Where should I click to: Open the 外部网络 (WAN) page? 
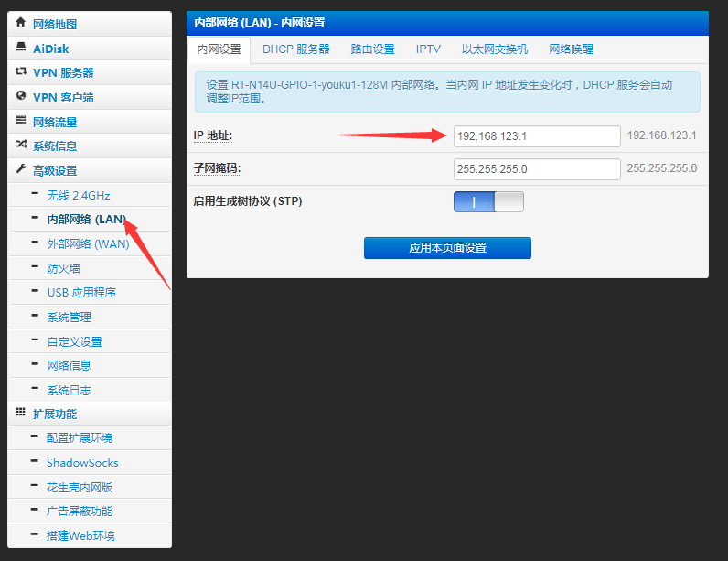[x=88, y=243]
